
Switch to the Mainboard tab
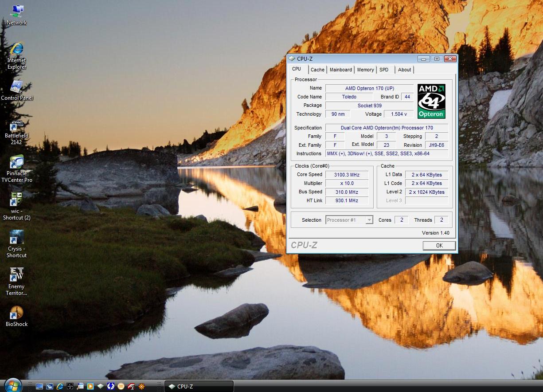(x=341, y=70)
